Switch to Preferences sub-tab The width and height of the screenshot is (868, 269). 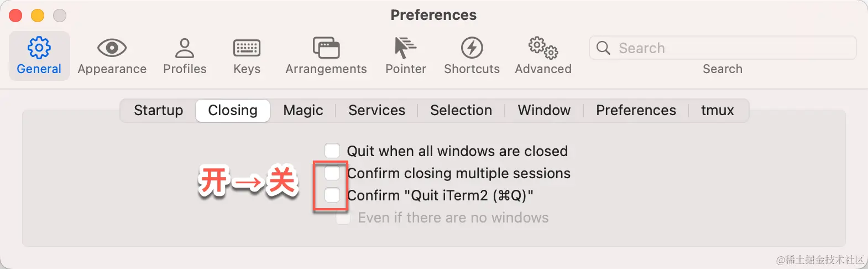pos(636,110)
